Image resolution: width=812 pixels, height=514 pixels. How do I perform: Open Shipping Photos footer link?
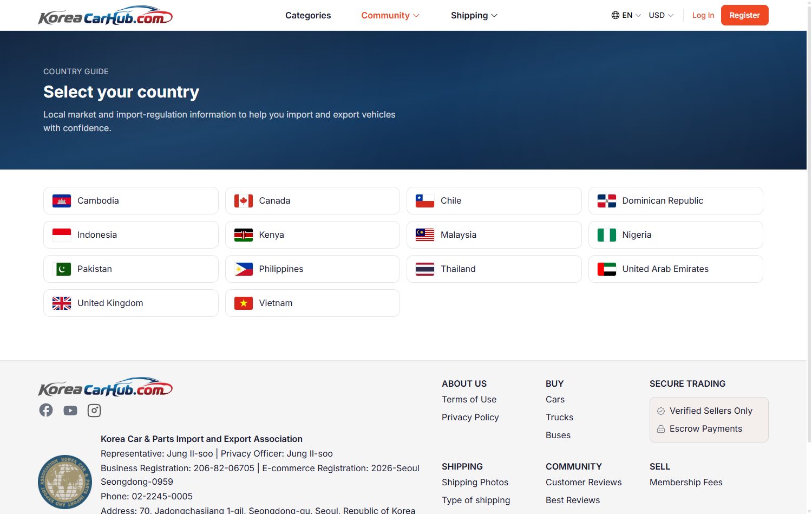[475, 482]
